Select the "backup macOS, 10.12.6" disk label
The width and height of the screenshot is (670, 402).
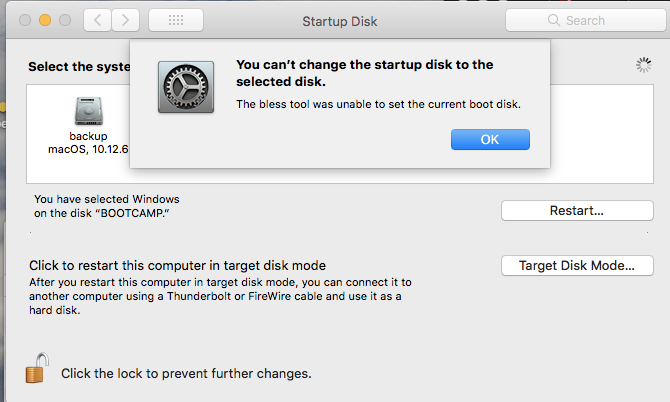[88, 142]
